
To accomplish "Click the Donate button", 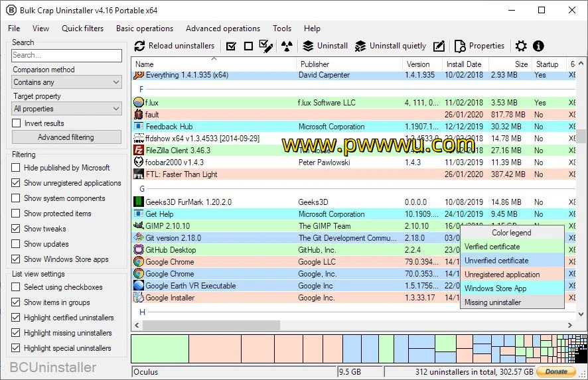I will (556, 371).
